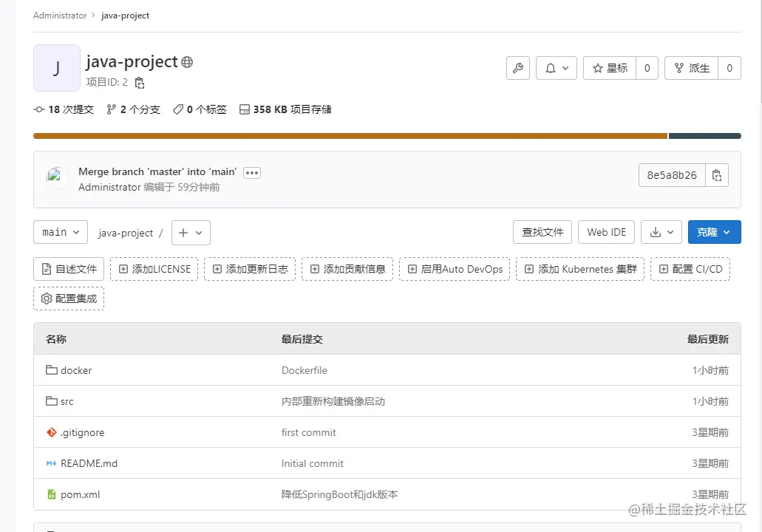The width and height of the screenshot is (762, 532).
Task: Click 配置 CI/CD button
Action: pyautogui.click(x=690, y=269)
